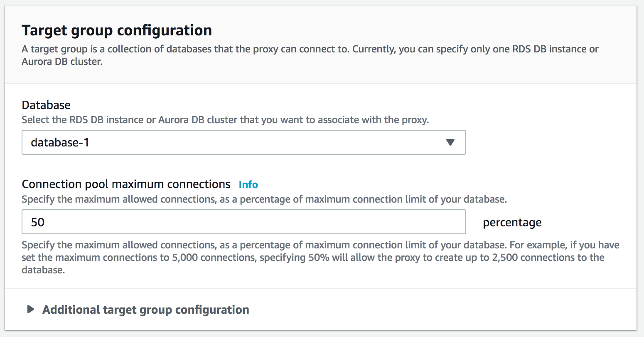644x337 pixels.
Task: Expand Additional target group configuration section
Action: tap(145, 310)
